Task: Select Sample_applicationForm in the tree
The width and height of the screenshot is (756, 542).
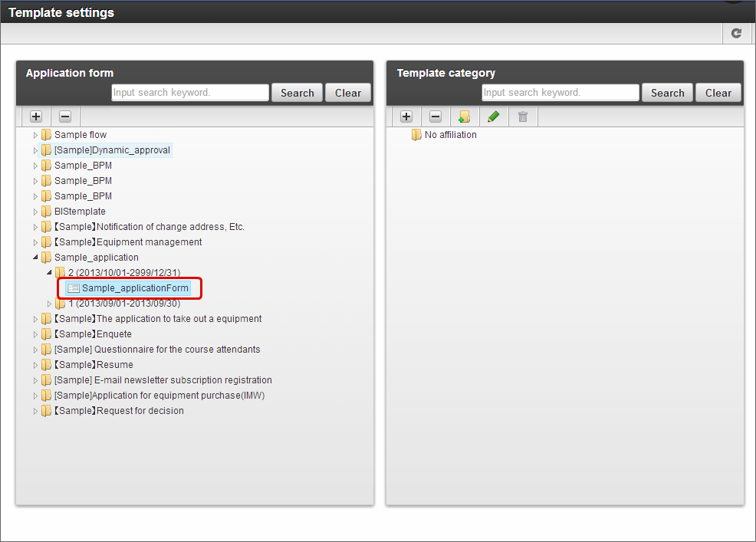Action: click(135, 288)
